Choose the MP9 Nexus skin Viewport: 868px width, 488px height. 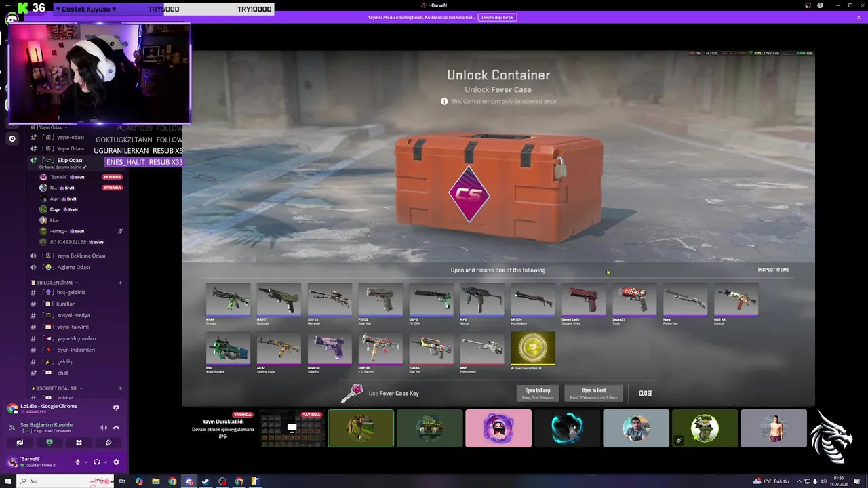tap(482, 304)
